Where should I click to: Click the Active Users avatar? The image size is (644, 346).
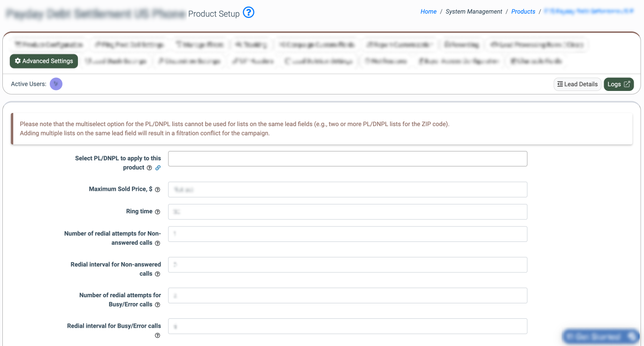tap(56, 84)
